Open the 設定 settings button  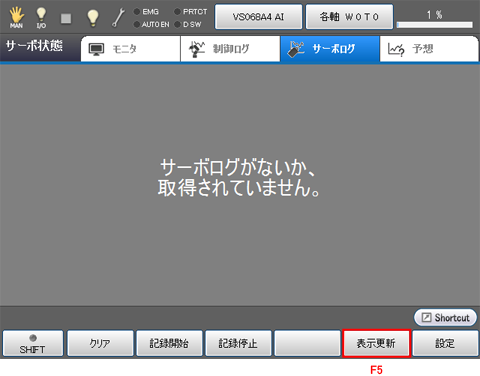coord(445,343)
